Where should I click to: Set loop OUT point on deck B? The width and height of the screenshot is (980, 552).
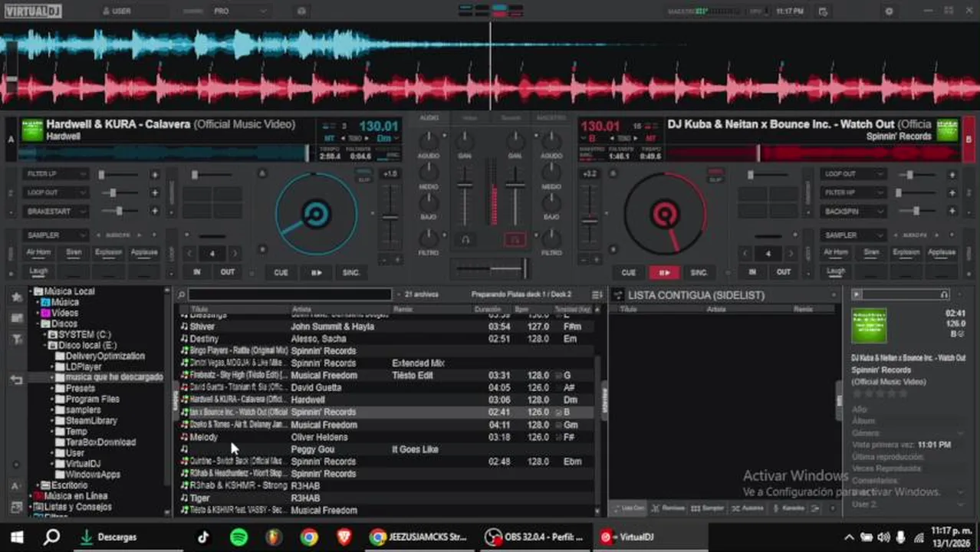coord(783,272)
